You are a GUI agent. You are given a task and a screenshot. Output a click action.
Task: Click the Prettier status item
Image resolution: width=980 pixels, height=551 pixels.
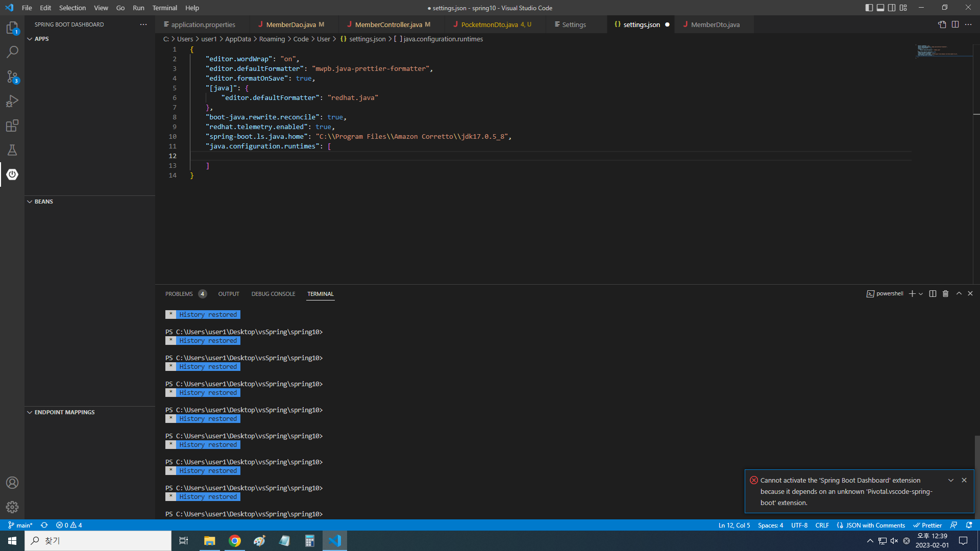(927, 525)
